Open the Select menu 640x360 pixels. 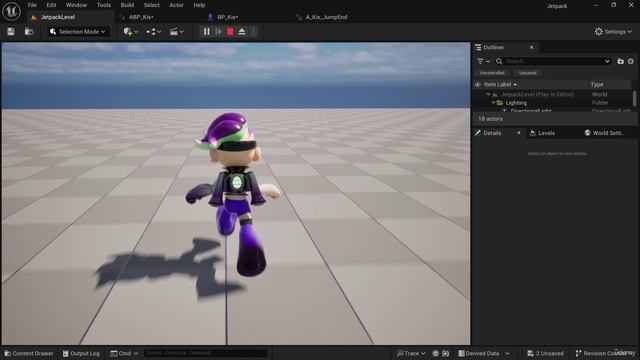coord(151,5)
